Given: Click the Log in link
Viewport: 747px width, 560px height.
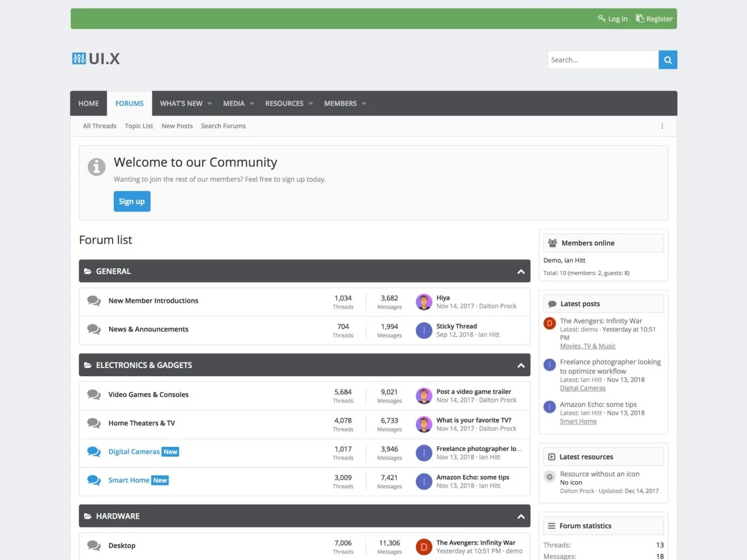Looking at the screenshot, I should 613,19.
